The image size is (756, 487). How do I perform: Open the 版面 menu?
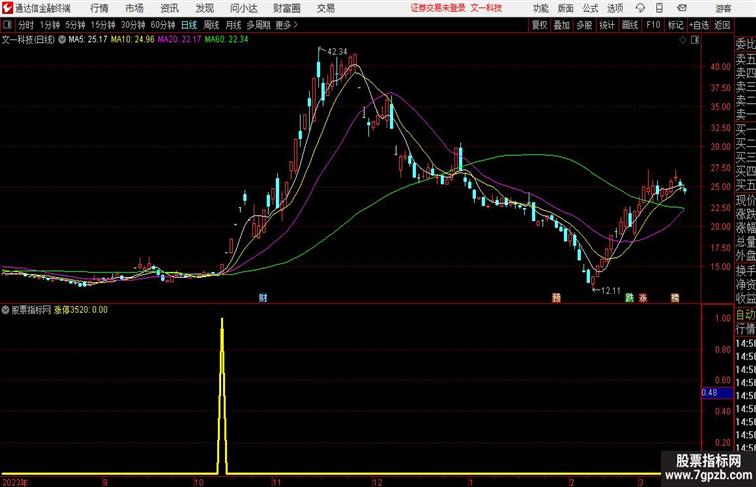point(566,8)
